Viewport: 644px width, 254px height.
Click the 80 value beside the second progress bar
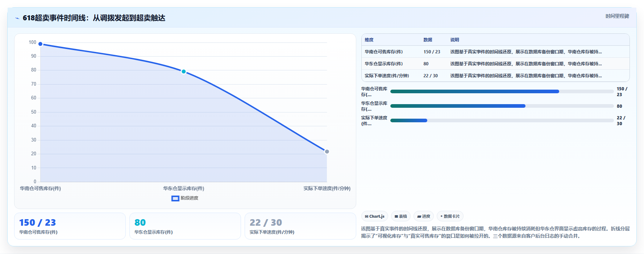619,106
